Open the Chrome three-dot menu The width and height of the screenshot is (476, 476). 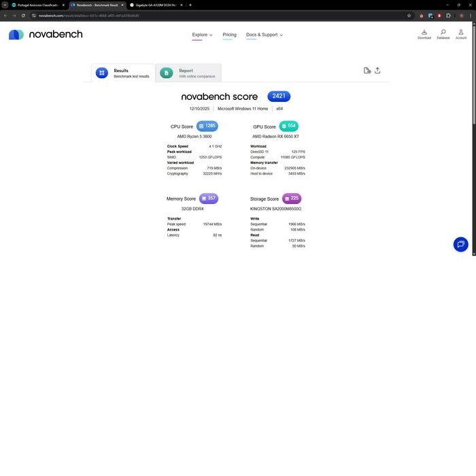[x=471, y=16]
